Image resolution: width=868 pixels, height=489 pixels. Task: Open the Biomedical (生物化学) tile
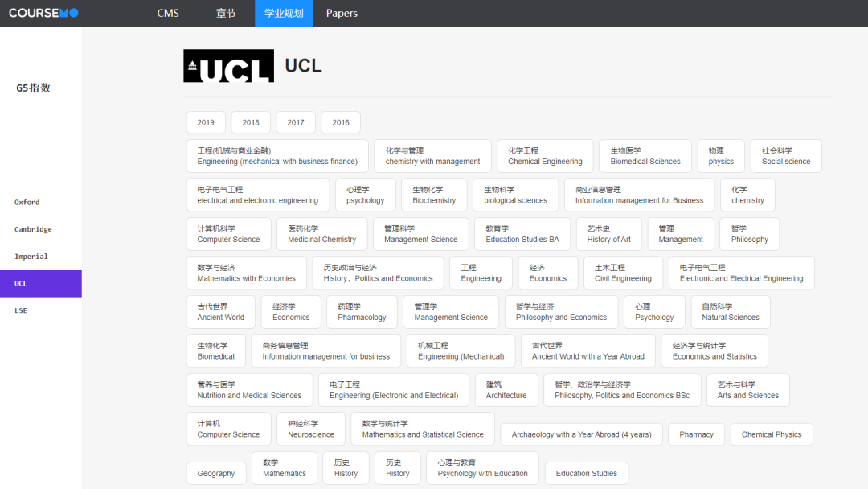coord(216,351)
